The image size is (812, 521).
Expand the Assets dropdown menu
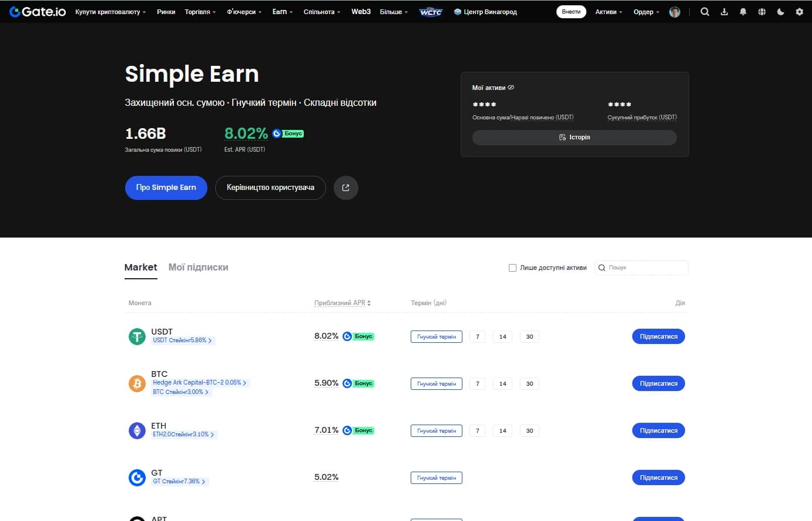point(609,12)
